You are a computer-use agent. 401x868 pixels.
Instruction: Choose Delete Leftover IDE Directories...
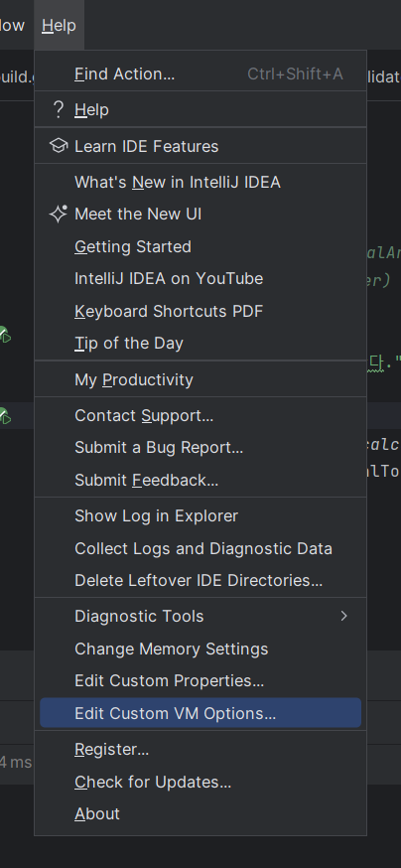click(x=200, y=580)
